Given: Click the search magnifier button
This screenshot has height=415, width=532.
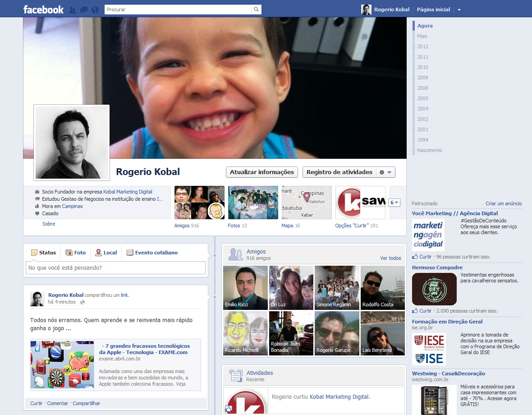Looking at the screenshot, I should pos(256,9).
